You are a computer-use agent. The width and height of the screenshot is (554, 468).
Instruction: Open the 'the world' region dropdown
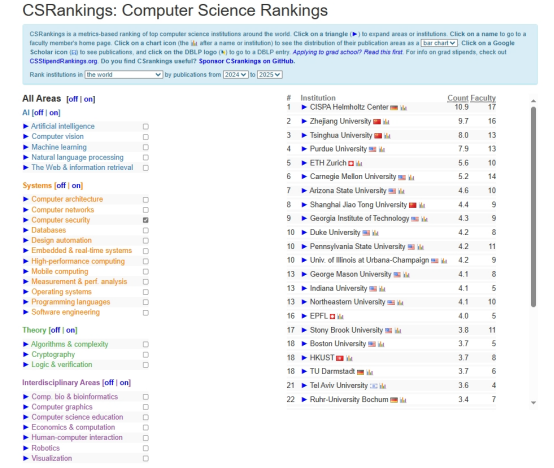click(x=123, y=75)
